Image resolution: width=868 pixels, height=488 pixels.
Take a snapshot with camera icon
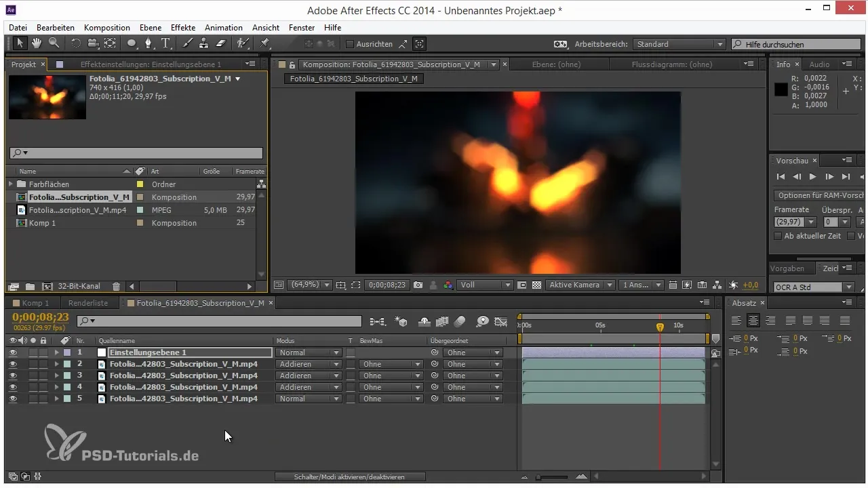(418, 285)
